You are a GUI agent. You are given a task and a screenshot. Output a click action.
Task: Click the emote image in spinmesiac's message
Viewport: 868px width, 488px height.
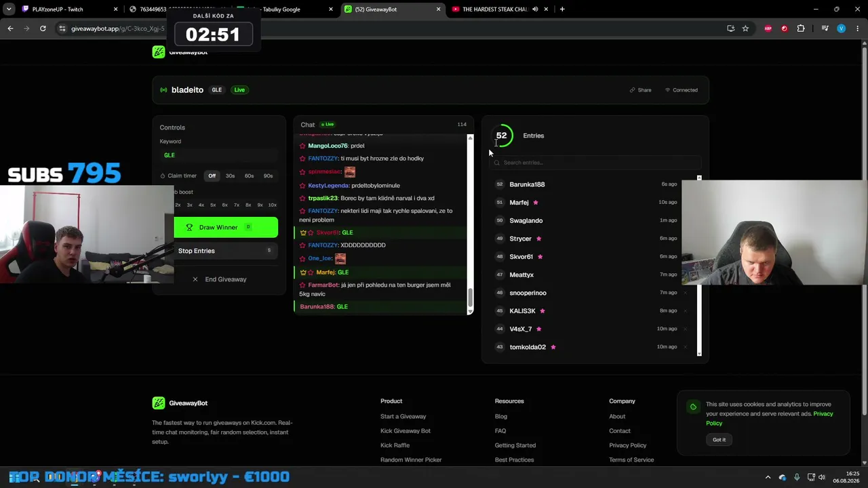pyautogui.click(x=350, y=172)
